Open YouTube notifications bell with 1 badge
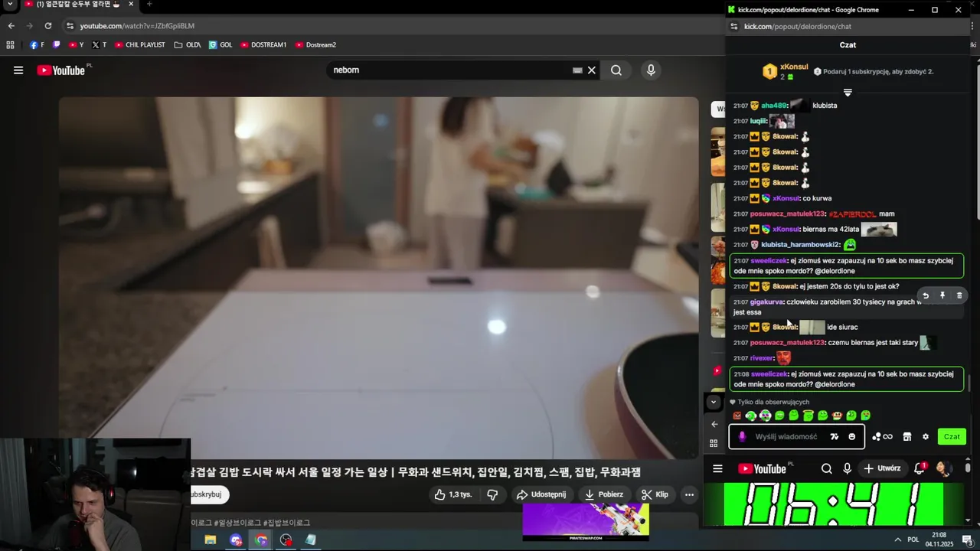 [x=920, y=468]
